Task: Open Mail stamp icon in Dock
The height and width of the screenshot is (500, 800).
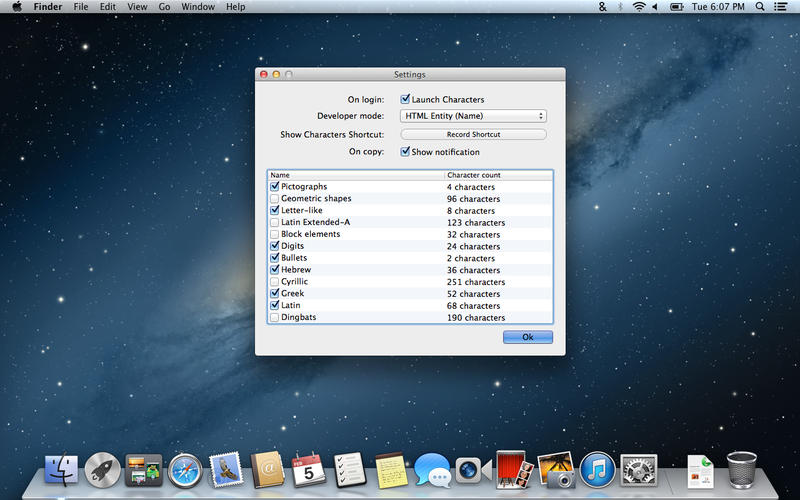Action: click(x=226, y=469)
